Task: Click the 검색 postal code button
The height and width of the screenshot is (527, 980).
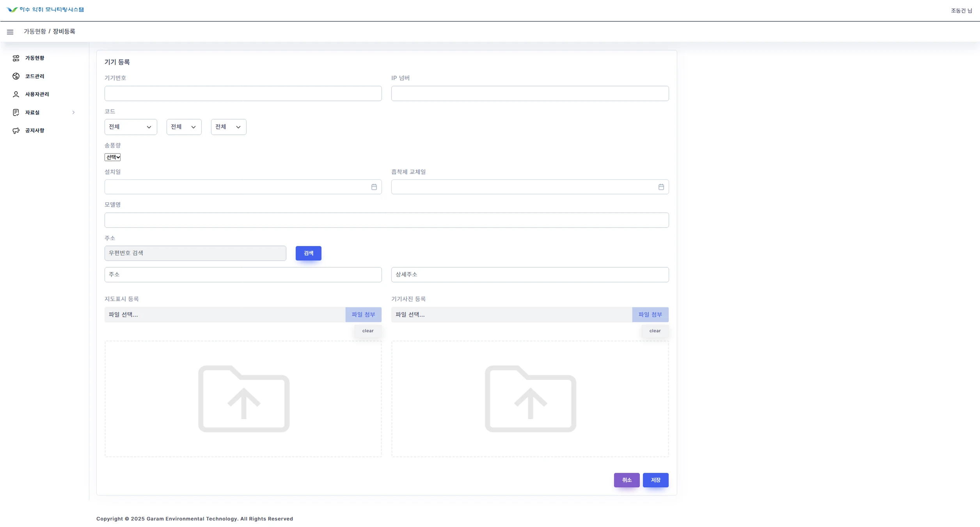Action: (308, 253)
